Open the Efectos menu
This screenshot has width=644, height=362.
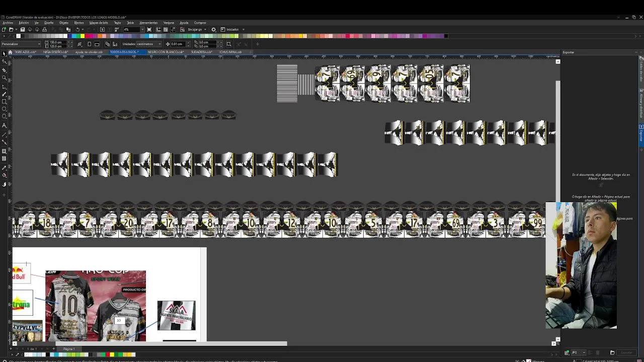point(79,23)
